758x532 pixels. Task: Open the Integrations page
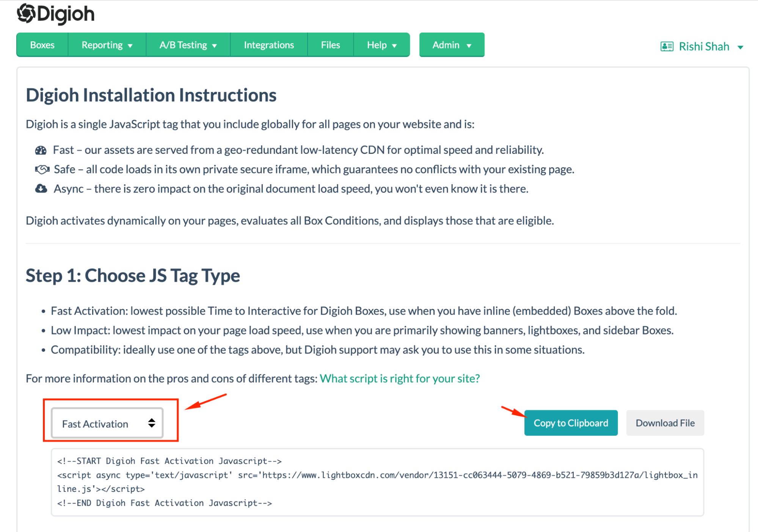point(269,45)
